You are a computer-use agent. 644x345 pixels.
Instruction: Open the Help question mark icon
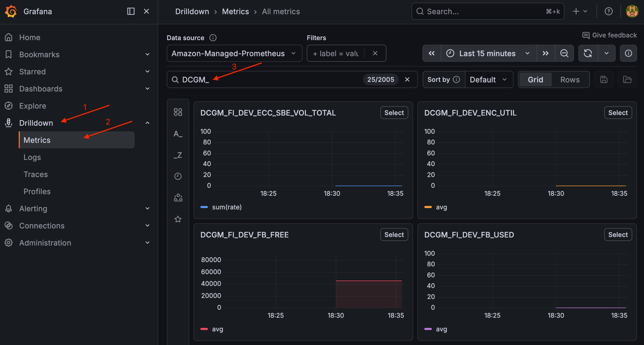click(608, 11)
